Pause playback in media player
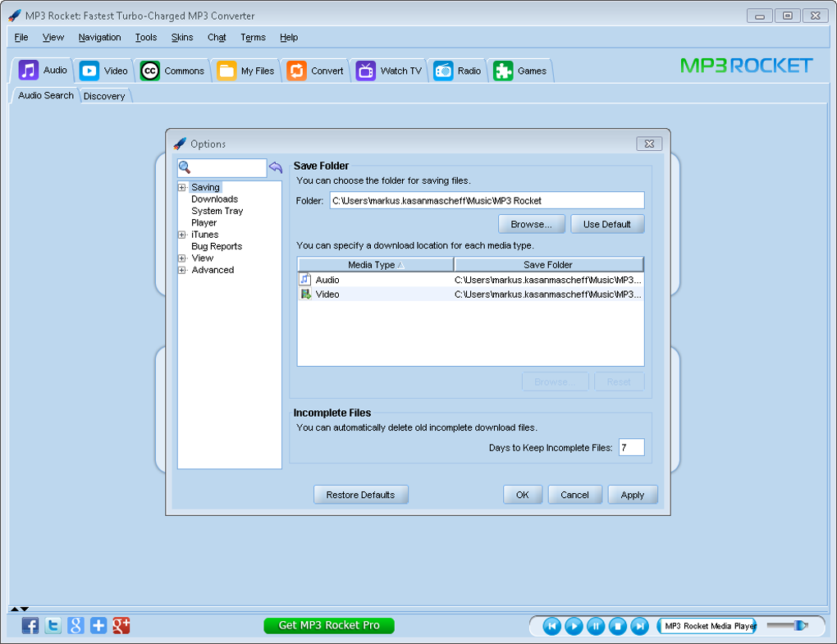This screenshot has height=644, width=837. [596, 626]
